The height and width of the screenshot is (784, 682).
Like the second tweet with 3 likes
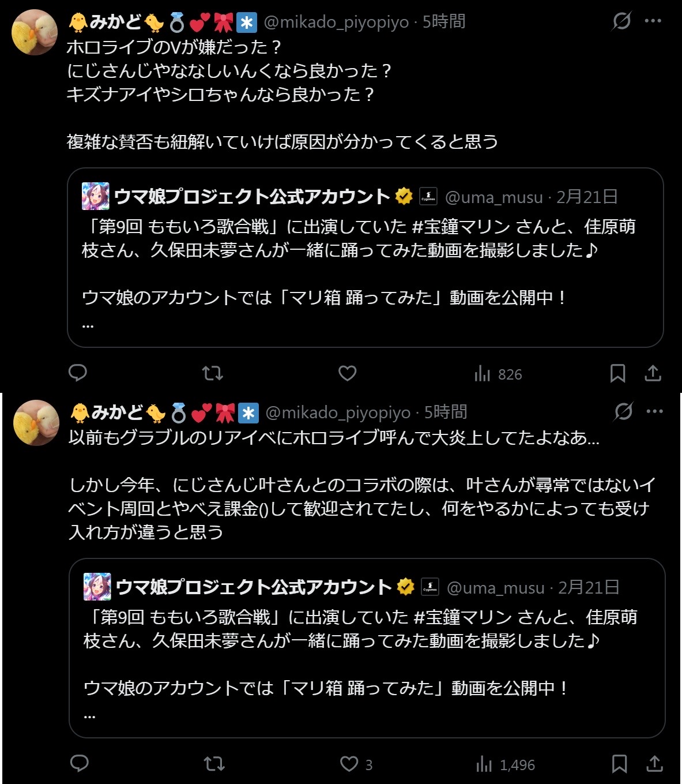coord(350,764)
